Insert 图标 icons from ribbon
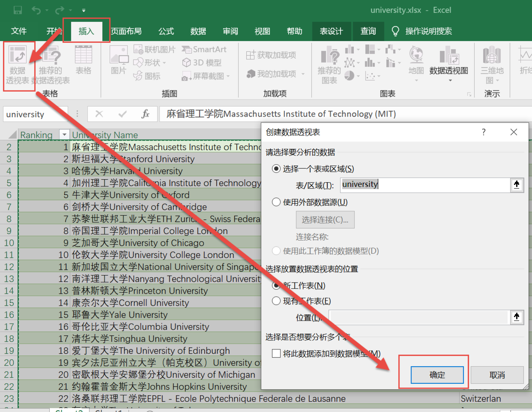This screenshot has height=412, width=532. 147,76
